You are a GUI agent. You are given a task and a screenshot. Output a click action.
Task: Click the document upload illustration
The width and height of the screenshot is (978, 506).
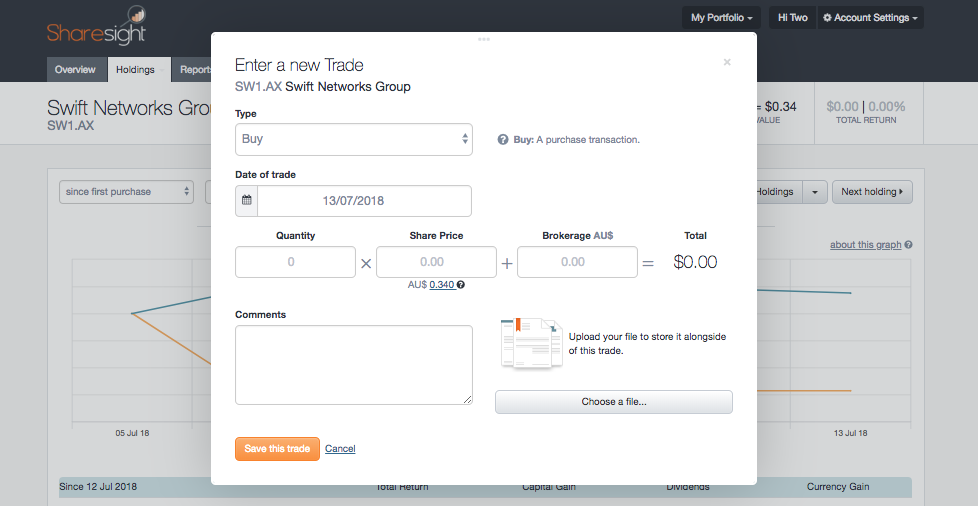[531, 343]
